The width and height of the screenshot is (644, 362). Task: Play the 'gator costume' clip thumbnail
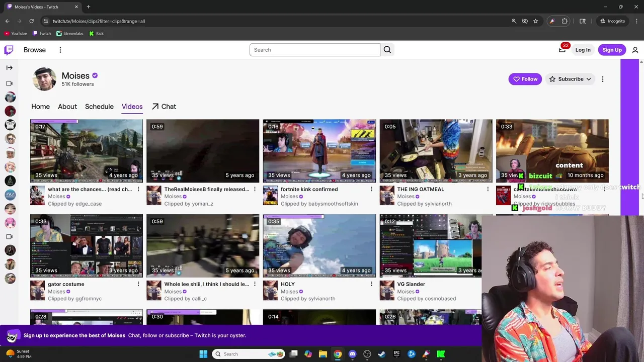coord(86,246)
